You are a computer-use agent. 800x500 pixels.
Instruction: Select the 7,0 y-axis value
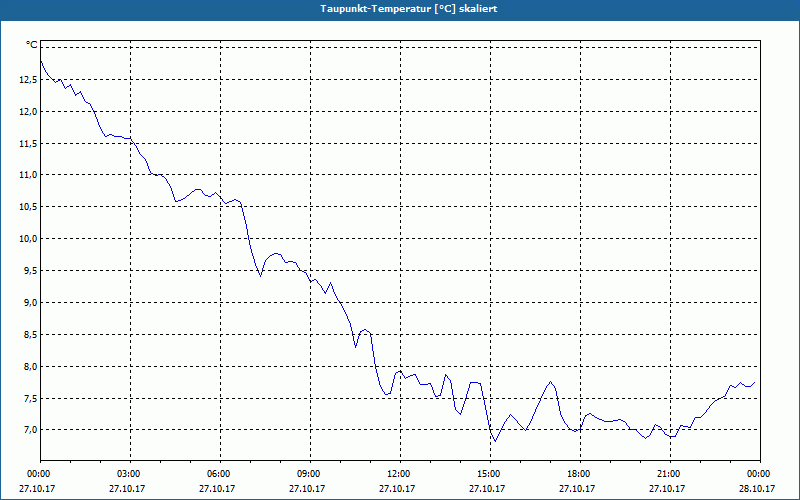click(x=30, y=430)
